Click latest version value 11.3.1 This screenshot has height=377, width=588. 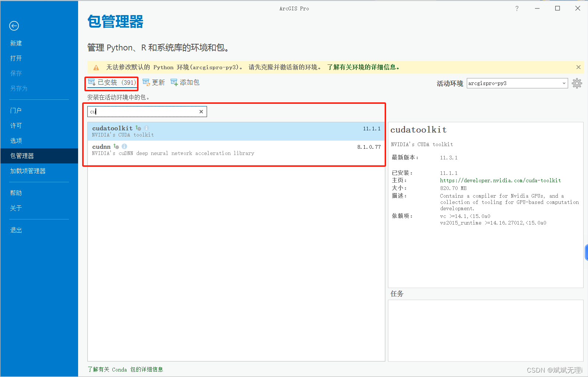(449, 158)
